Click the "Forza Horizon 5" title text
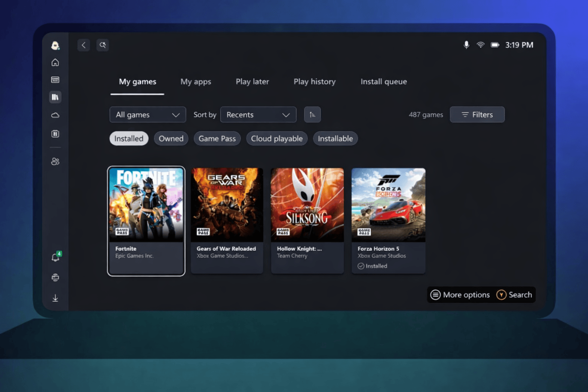 click(378, 248)
